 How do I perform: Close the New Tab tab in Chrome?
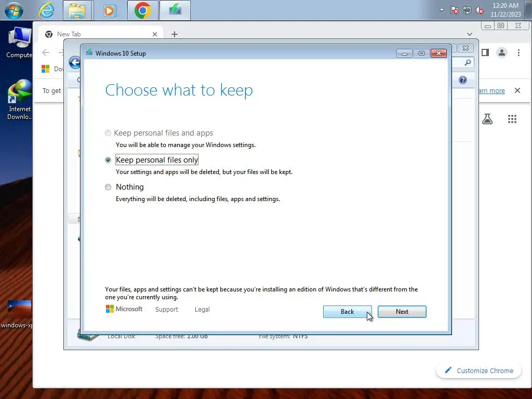pyautogui.click(x=155, y=34)
